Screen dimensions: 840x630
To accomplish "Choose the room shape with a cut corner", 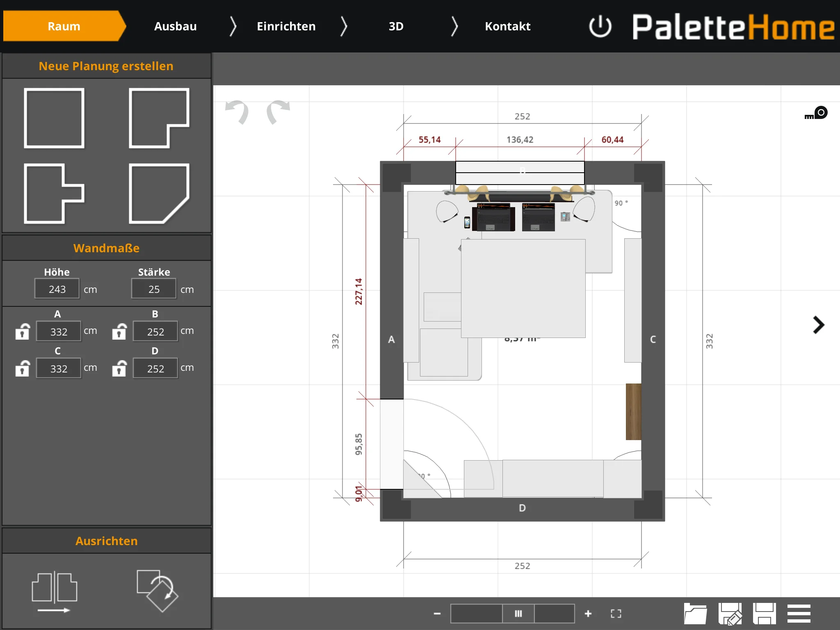I will pyautogui.click(x=159, y=194).
